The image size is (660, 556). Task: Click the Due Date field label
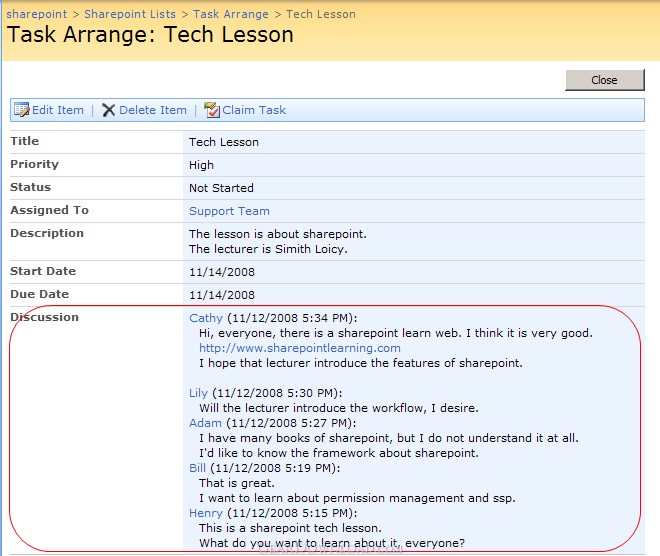[40, 294]
